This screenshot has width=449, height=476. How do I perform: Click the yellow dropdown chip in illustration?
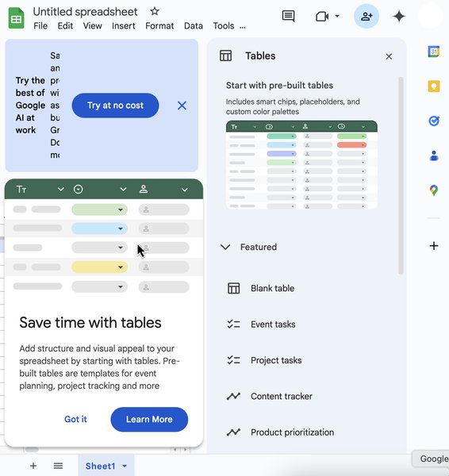pos(100,267)
